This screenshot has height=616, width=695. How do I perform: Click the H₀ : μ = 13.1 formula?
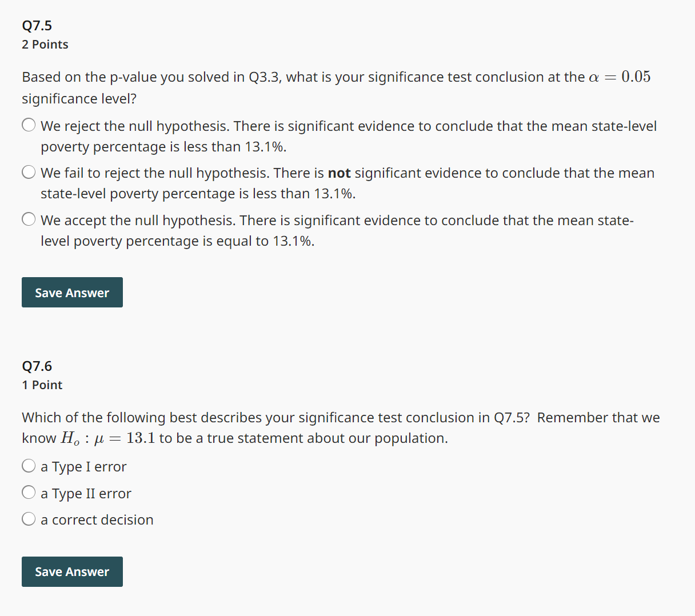(x=108, y=438)
